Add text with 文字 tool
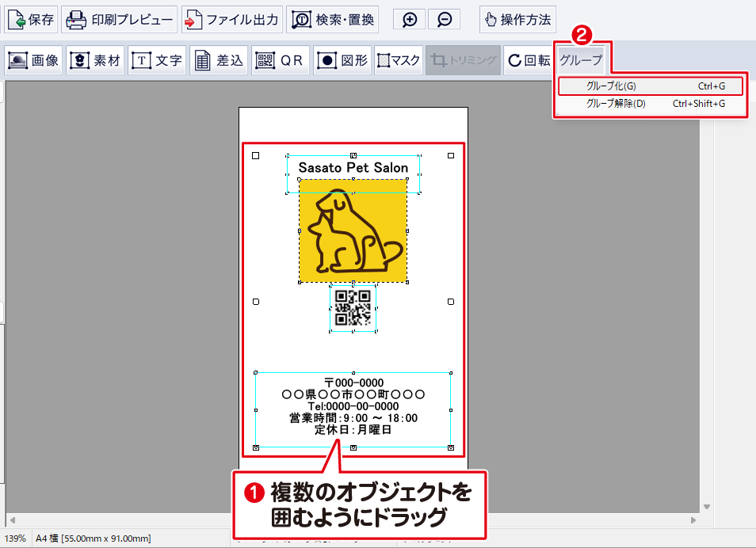The image size is (756, 548). [157, 60]
